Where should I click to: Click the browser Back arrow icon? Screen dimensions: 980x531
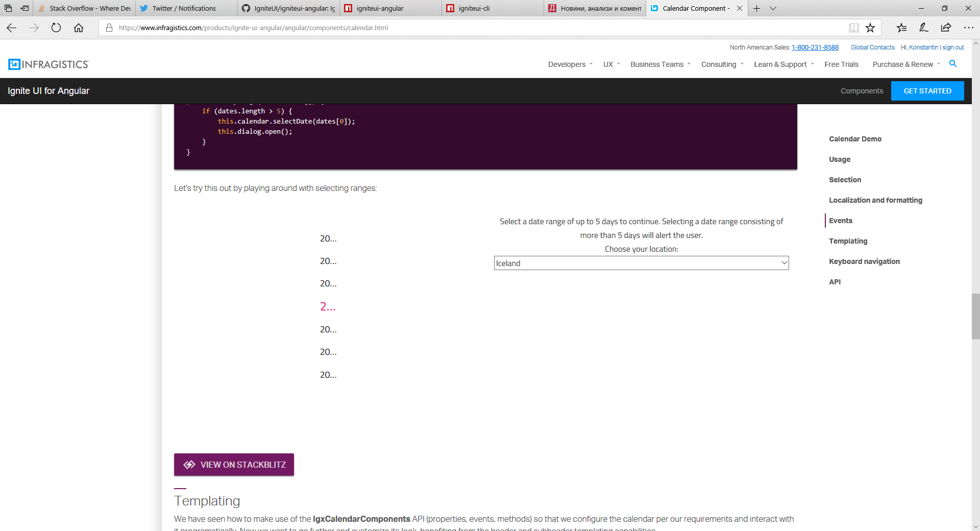(12, 28)
